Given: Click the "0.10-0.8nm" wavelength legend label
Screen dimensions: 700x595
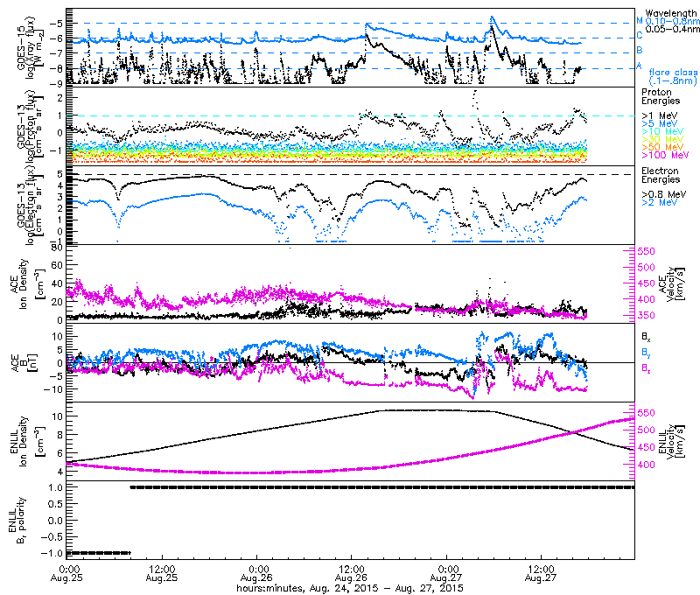Looking at the screenshot, I should (672, 21).
